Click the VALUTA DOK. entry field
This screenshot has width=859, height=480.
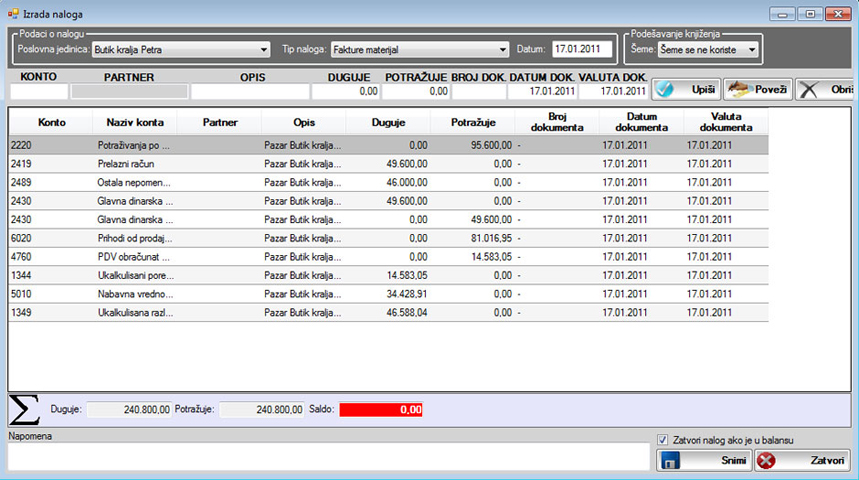pyautogui.click(x=614, y=92)
